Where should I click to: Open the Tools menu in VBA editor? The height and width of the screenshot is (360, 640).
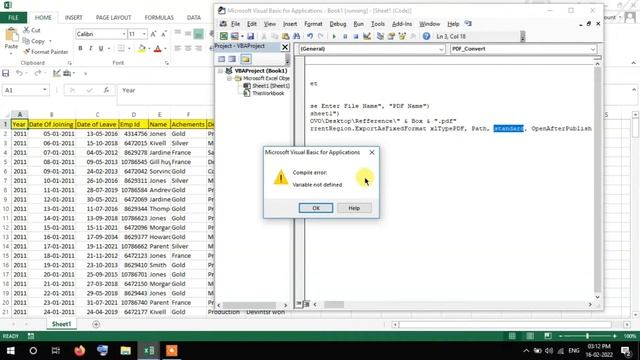pos(378,24)
